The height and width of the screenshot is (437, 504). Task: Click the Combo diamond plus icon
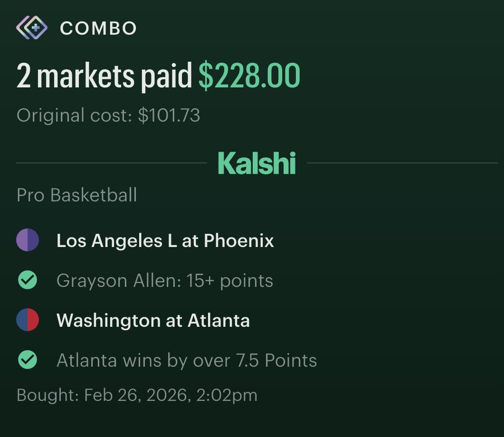coord(32,28)
